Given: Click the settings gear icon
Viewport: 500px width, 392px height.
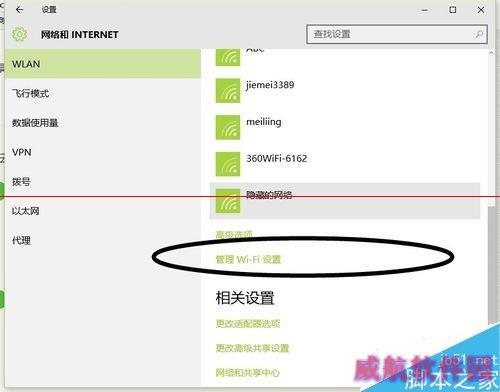Looking at the screenshot, I should 19,34.
